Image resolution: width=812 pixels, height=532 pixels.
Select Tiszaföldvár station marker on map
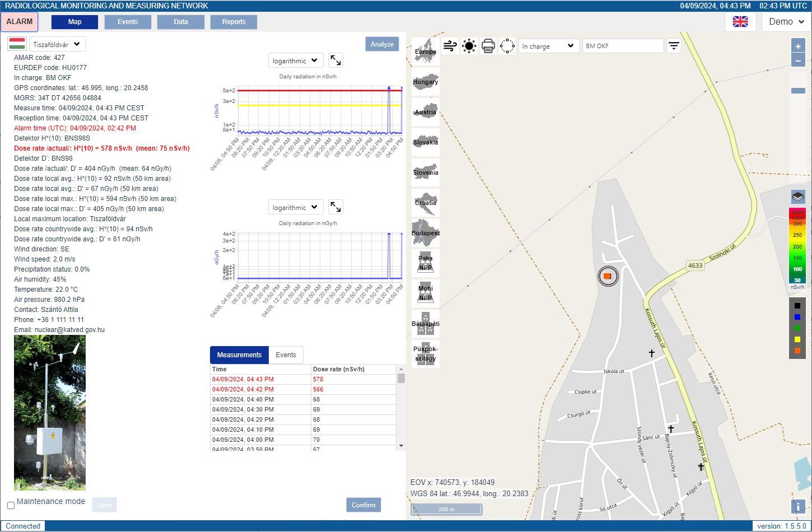coord(608,276)
